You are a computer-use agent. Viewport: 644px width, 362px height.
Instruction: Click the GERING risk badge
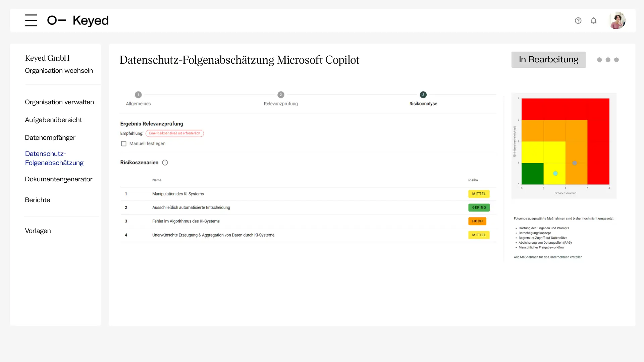[x=479, y=208]
